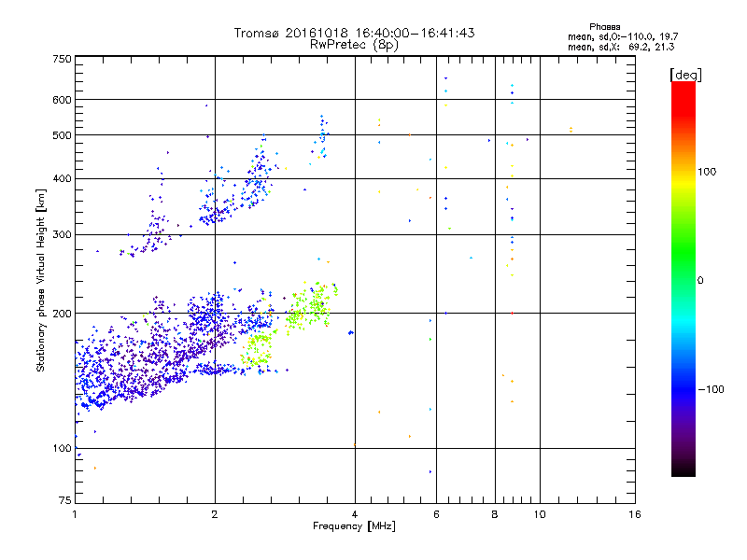Click the y-axis tick label "100"
The height and width of the screenshot is (560, 747).
[x=62, y=448]
